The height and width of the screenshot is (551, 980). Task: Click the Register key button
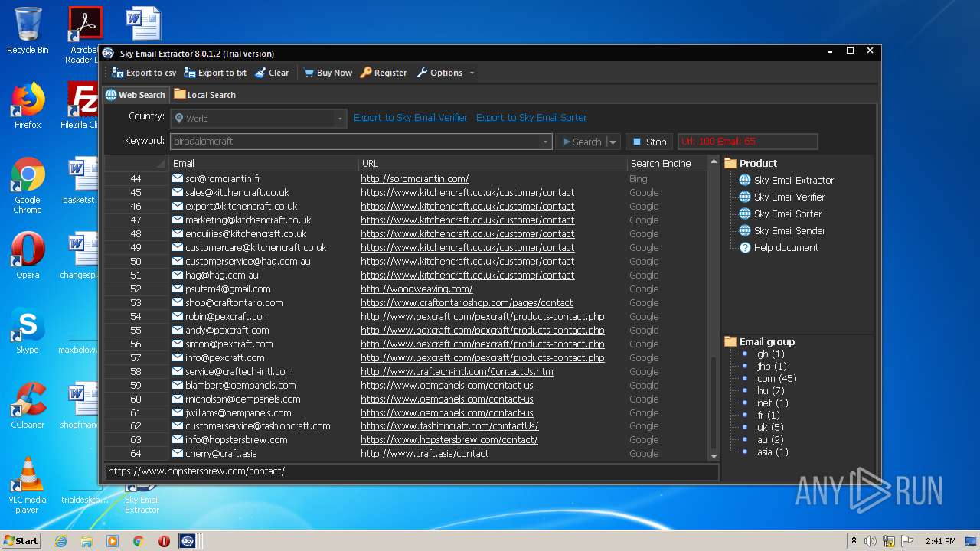(x=384, y=73)
